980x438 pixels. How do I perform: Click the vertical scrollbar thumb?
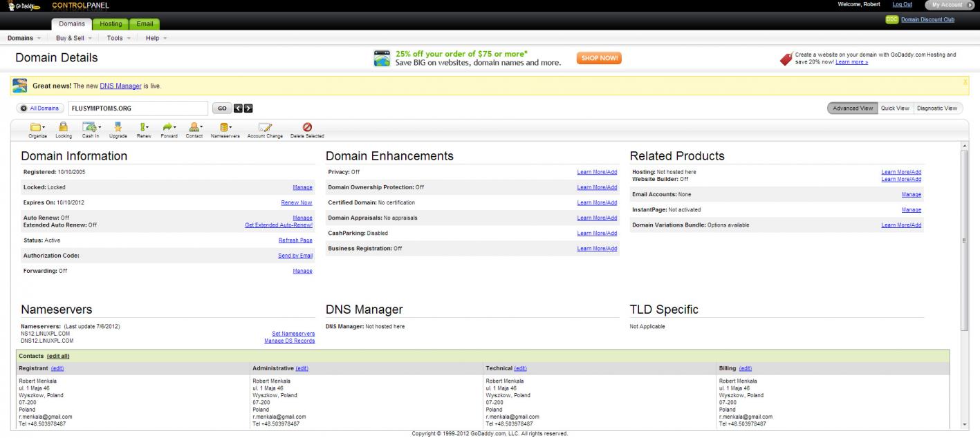[965, 240]
